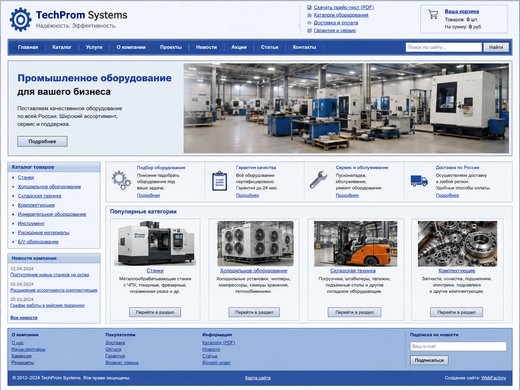This screenshot has width=520, height=390.
Task: Click the CNC machine thumbnail for Станки
Action: (155, 243)
